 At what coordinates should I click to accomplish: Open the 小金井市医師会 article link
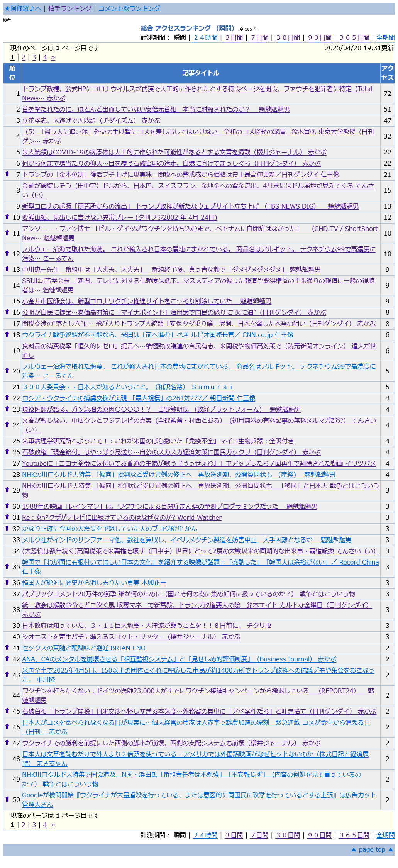[146, 301]
